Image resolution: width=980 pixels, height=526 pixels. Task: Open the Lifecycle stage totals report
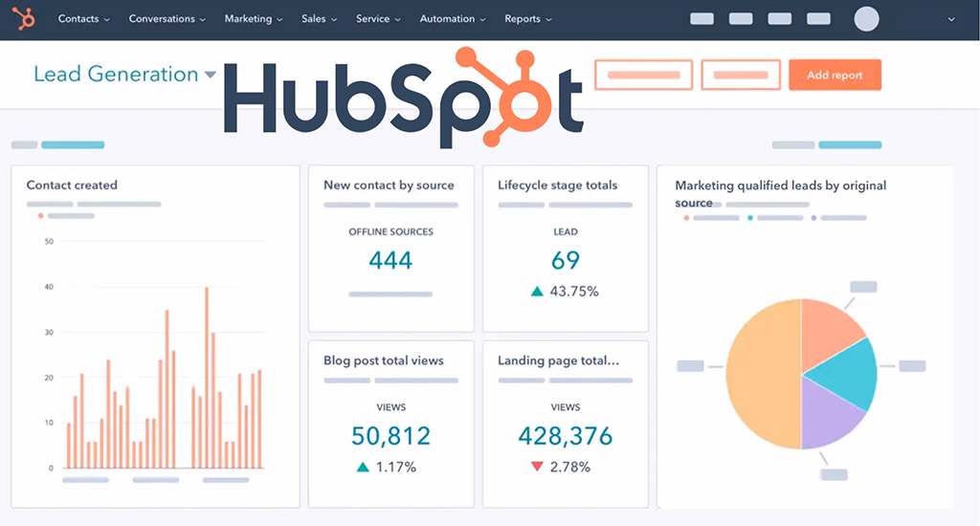[x=558, y=185]
